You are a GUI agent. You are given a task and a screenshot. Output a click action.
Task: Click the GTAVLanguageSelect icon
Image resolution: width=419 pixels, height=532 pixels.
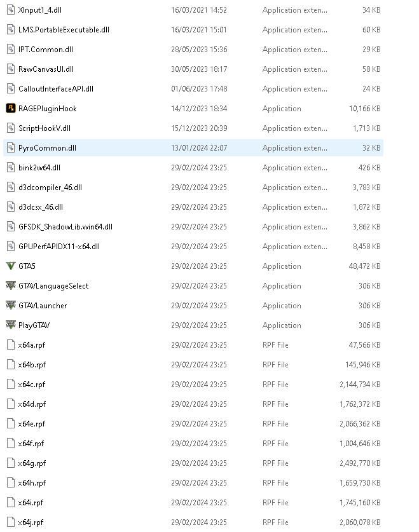(10, 286)
